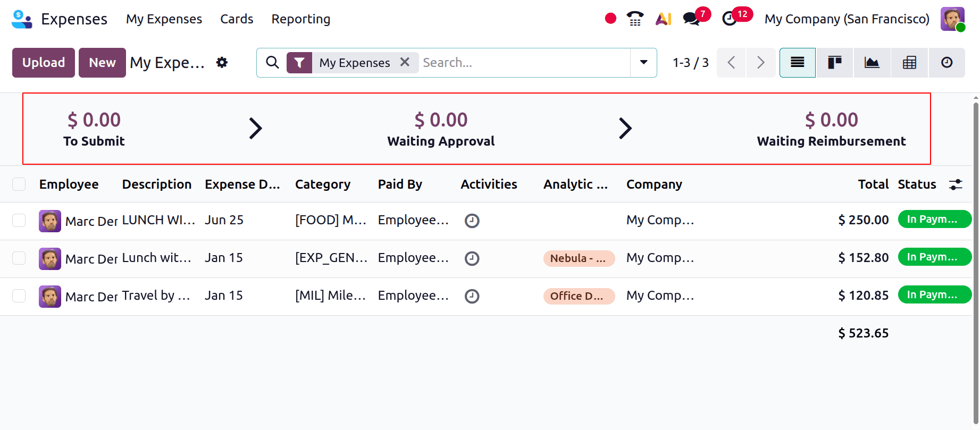
Task: Click In Payment badge for $ 152.80
Action: pyautogui.click(x=934, y=257)
